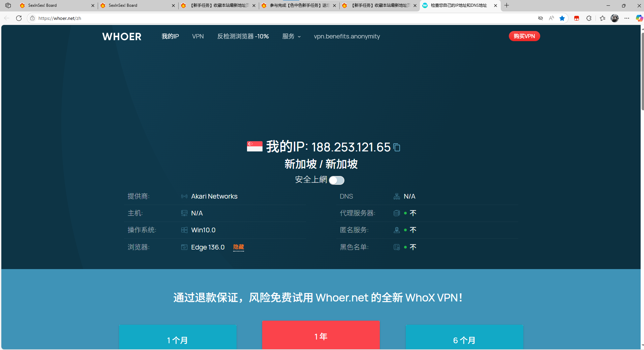This screenshot has height=350, width=644.
Task: Click the site info lock icon
Action: click(x=32, y=18)
